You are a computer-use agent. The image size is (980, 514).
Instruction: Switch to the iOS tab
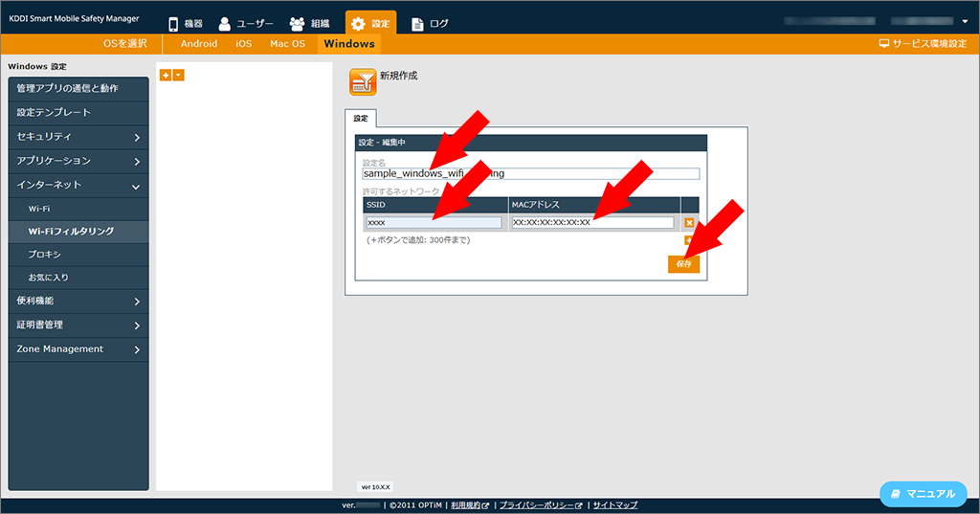[244, 44]
